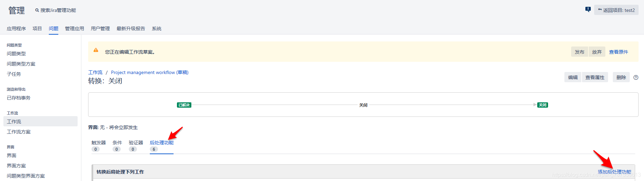Open the 查看原件 link
This screenshot has height=181, width=644.
click(619, 52)
